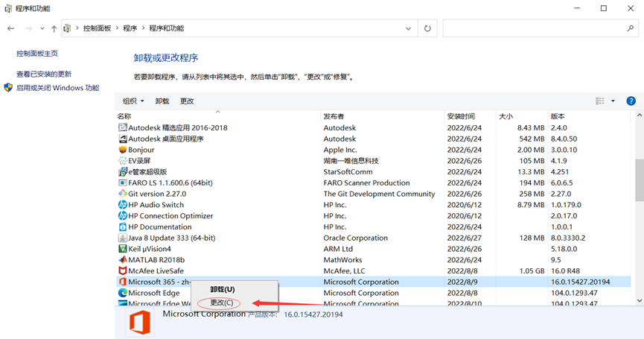Expand the view options dropdown arrow
Screen dimensions: 644x339
click(x=613, y=101)
